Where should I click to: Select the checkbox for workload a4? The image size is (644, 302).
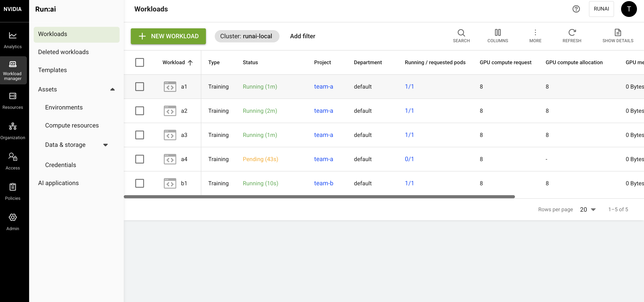coord(139,159)
